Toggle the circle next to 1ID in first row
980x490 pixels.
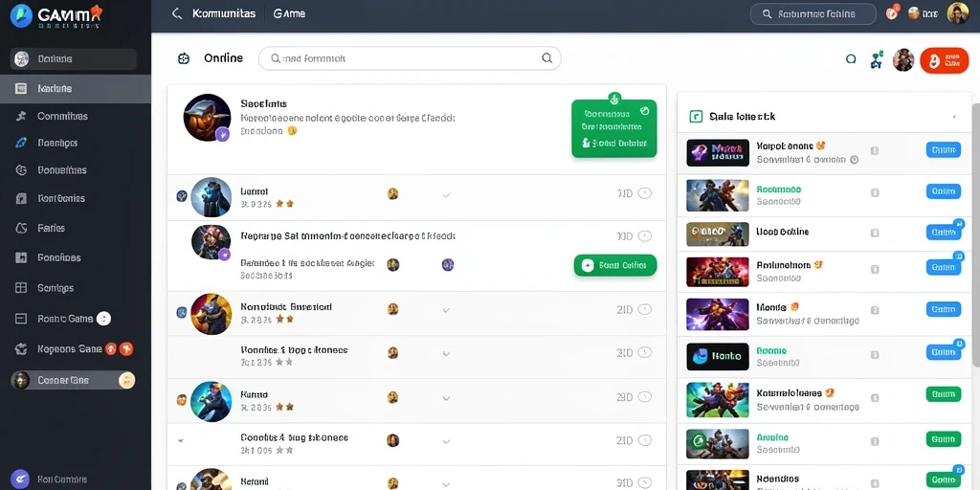[644, 193]
